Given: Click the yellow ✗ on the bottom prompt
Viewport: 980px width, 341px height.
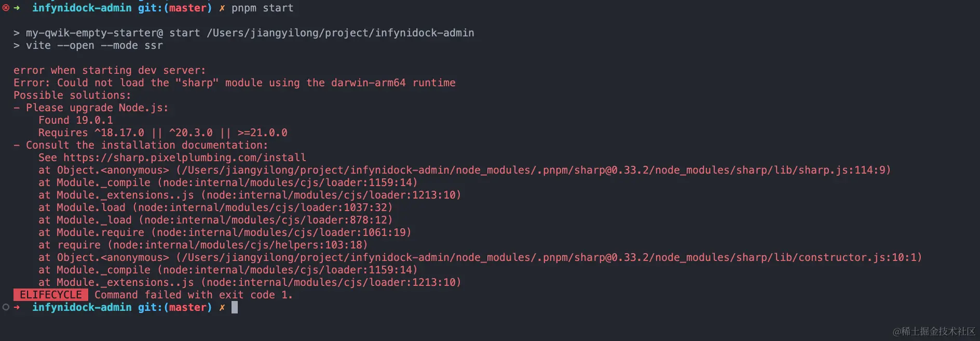Looking at the screenshot, I should pyautogui.click(x=222, y=307).
